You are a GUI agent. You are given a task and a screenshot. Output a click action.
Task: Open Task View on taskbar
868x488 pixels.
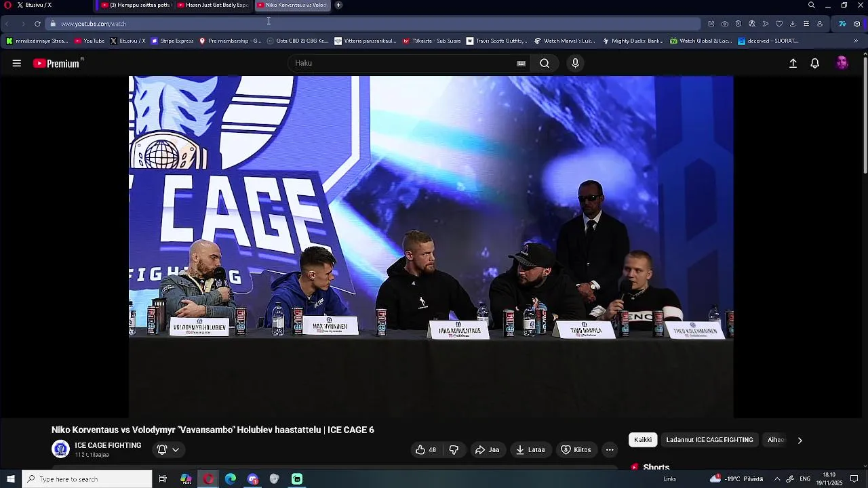click(x=163, y=479)
